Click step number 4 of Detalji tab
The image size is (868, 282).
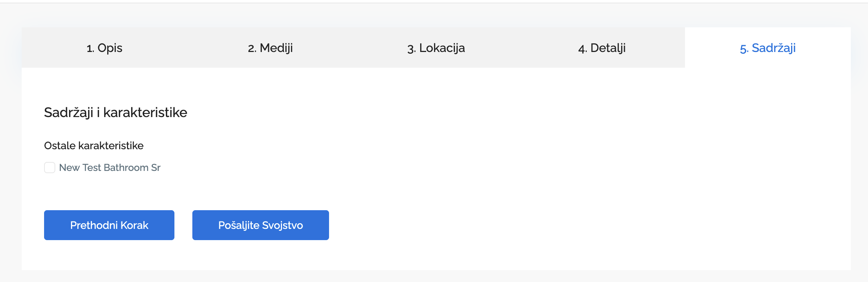(x=582, y=49)
